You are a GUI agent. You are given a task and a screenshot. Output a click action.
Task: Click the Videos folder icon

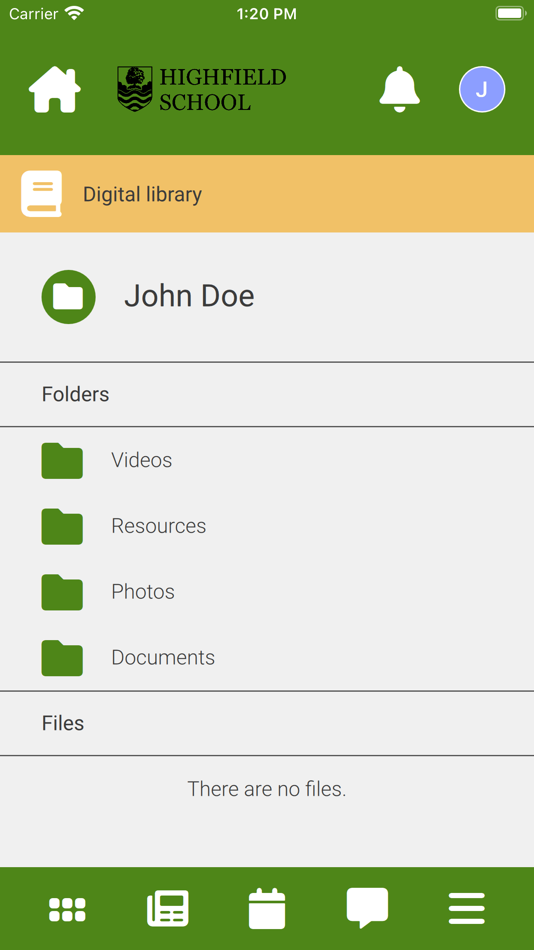coord(62,461)
